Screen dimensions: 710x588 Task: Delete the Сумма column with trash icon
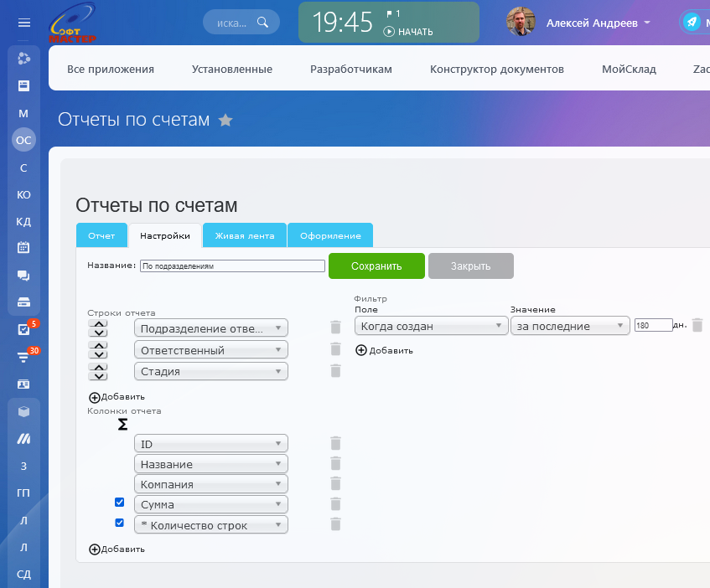tap(335, 504)
